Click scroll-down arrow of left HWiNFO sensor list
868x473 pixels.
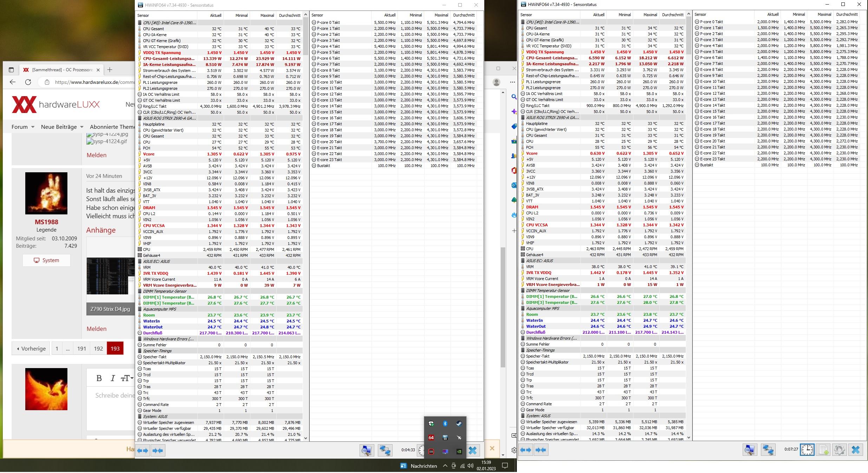305,438
